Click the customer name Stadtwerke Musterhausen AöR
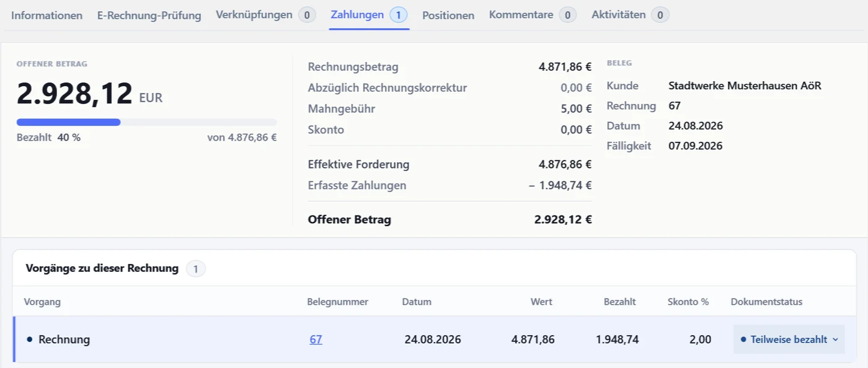Viewport: 868px width, 368px height. point(745,85)
